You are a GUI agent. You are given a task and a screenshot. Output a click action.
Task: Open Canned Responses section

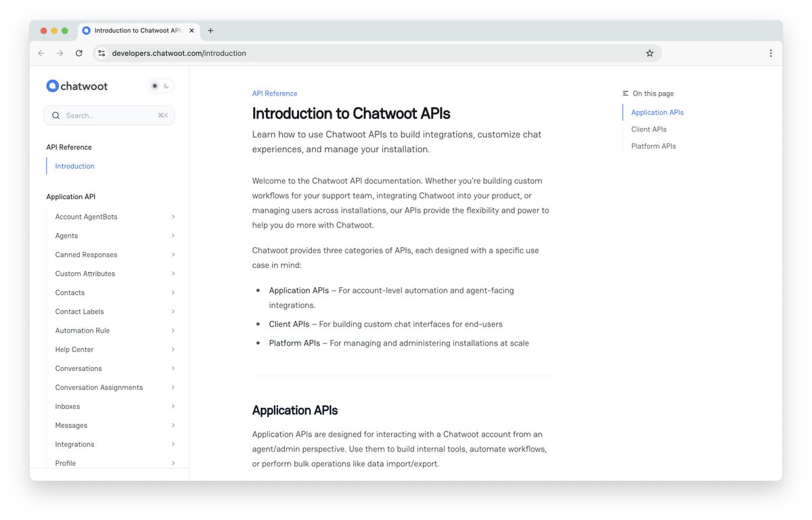pyautogui.click(x=86, y=255)
